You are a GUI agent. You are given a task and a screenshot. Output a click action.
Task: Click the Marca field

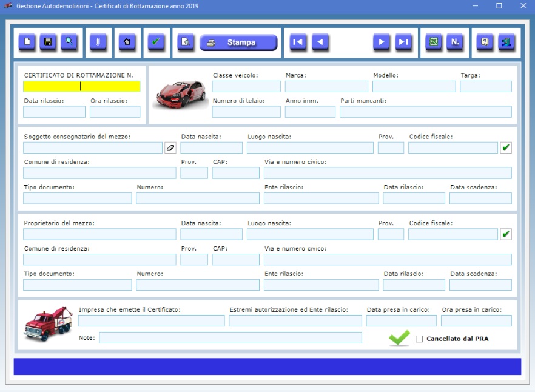tap(326, 86)
